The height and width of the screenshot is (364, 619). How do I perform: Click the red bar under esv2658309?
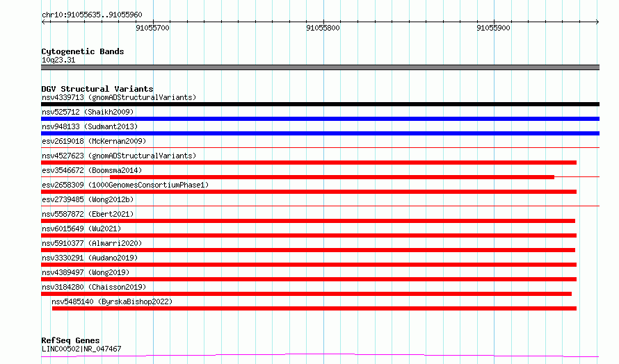(x=309, y=192)
